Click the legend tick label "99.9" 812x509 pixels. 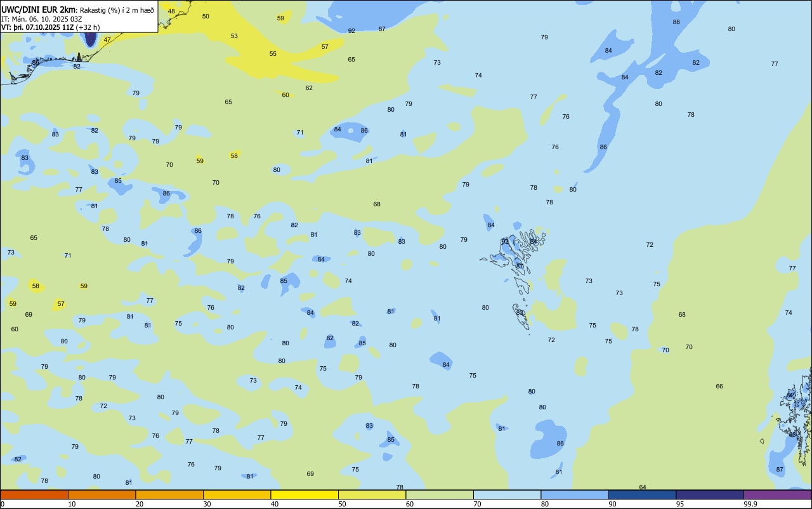point(750,504)
